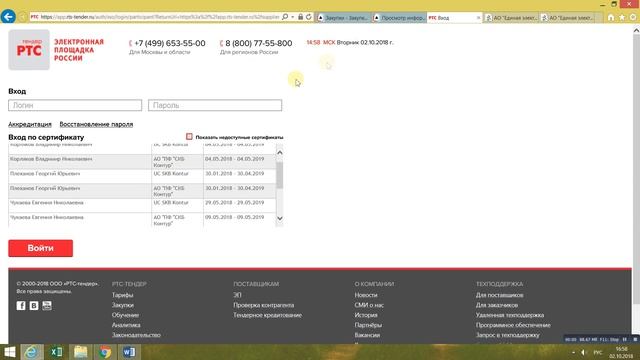Open the VK icon in footer

(34, 305)
